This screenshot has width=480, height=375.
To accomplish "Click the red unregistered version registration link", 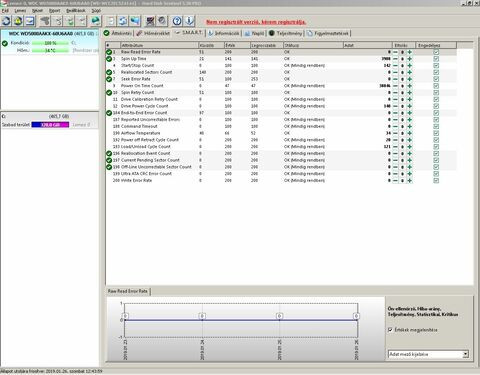I will pyautogui.click(x=256, y=22).
